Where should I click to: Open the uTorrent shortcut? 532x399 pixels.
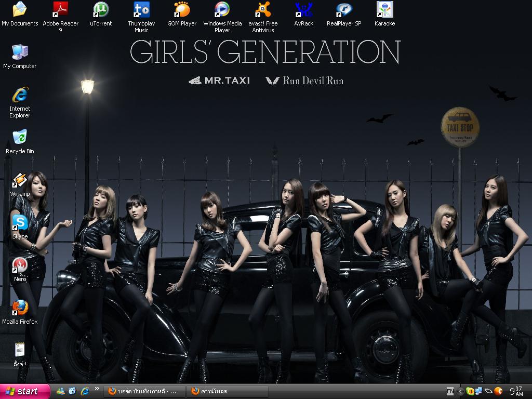click(101, 14)
